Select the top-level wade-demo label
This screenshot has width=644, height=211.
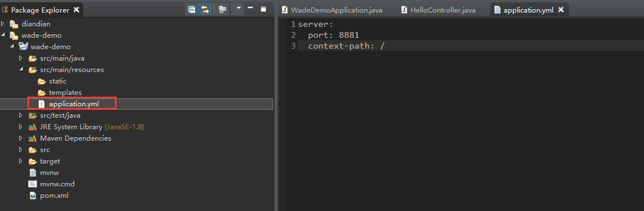coord(42,35)
